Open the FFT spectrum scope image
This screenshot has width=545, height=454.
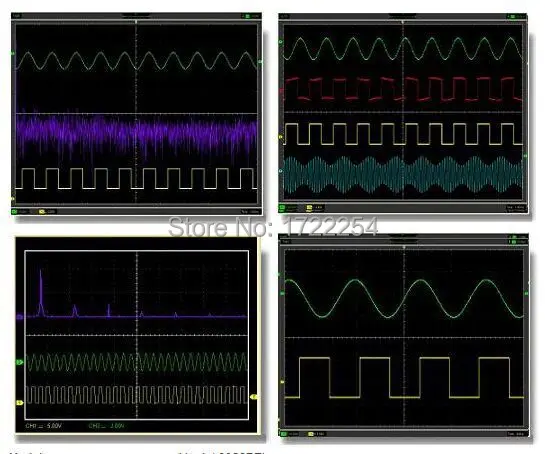pyautogui.click(x=137, y=335)
